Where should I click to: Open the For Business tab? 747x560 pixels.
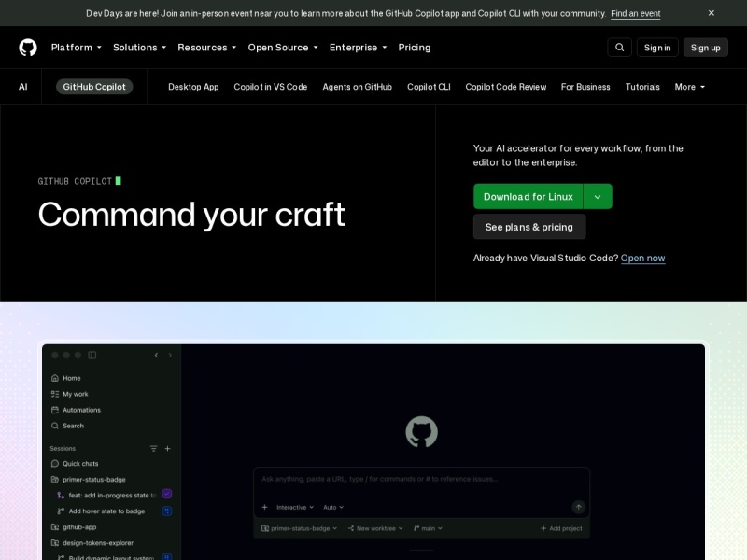click(585, 87)
